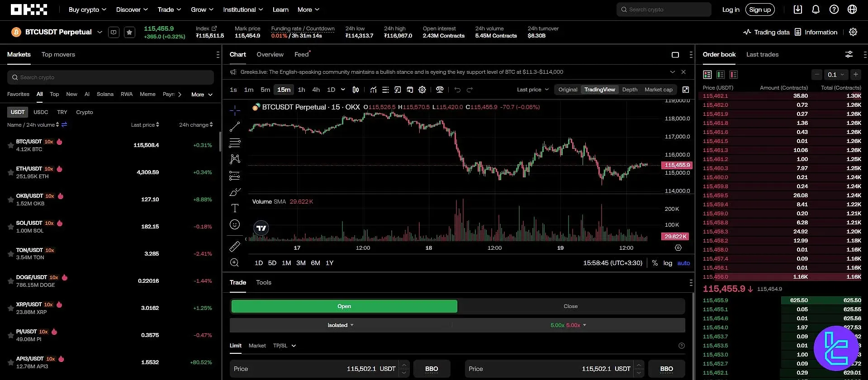Viewport: 868px width, 380px height.
Task: Select the 1h timeframe interval
Action: click(x=301, y=90)
